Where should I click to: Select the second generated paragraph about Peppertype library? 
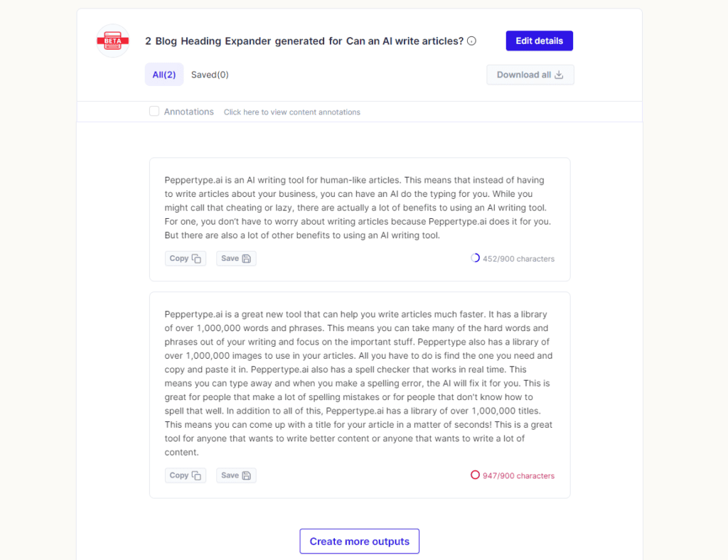[x=358, y=383]
